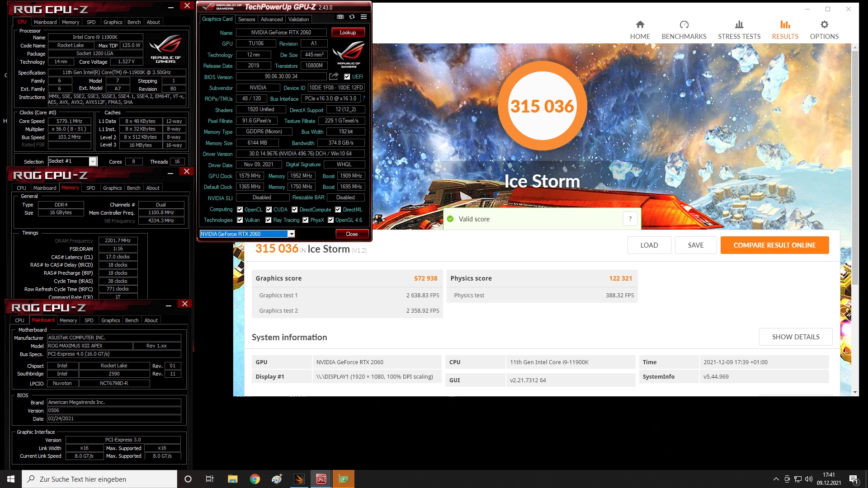Toggle the DirectCompute checkbox
Screen dimensions: 868x488
click(295, 210)
